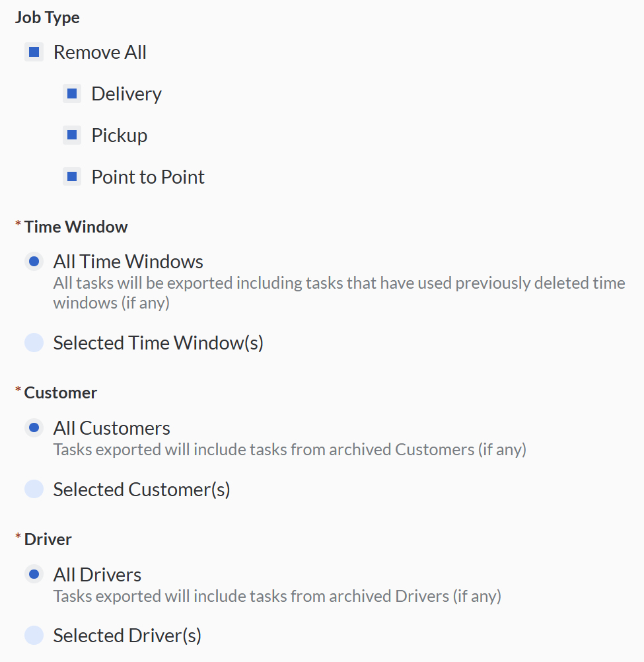Click the Time Window section heading

pos(76,227)
